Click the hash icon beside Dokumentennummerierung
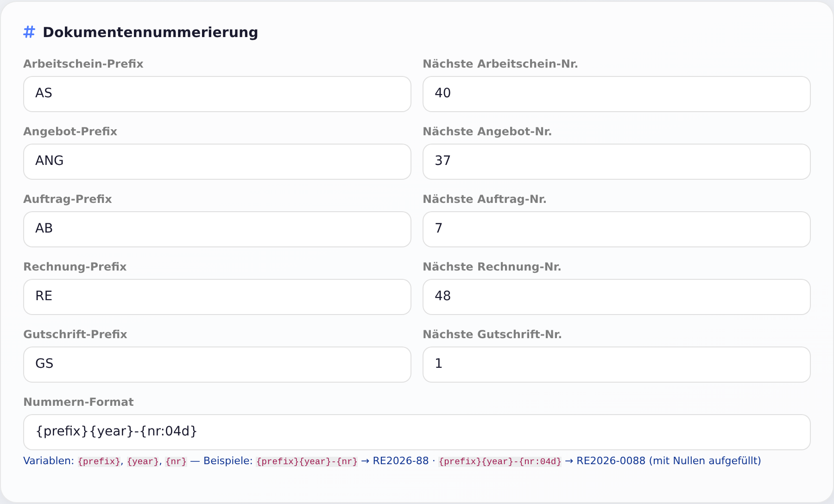834x504 pixels. (x=29, y=32)
